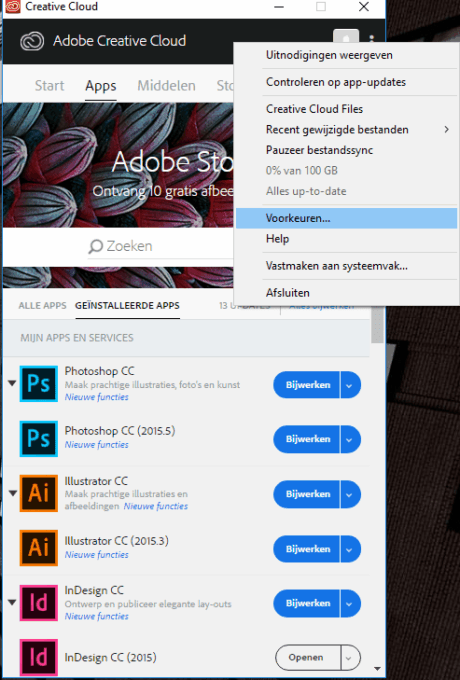The width and height of the screenshot is (460, 680).
Task: Click the Photoshop CC title text
Action: (x=100, y=371)
